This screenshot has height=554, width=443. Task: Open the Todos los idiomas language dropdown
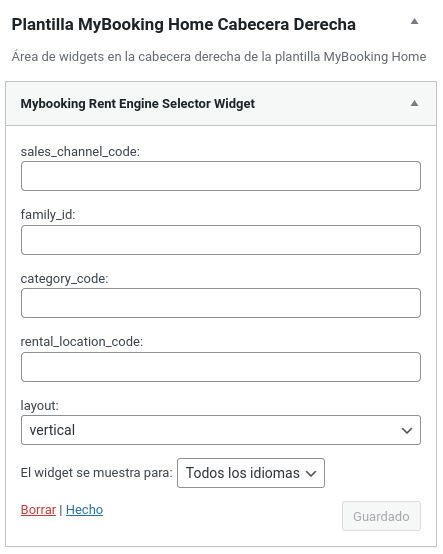(251, 473)
